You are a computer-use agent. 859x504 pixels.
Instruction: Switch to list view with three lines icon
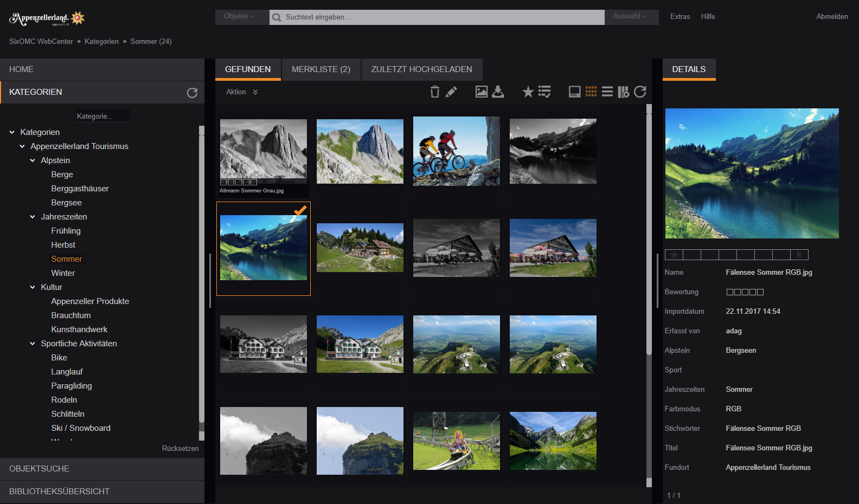tap(607, 92)
